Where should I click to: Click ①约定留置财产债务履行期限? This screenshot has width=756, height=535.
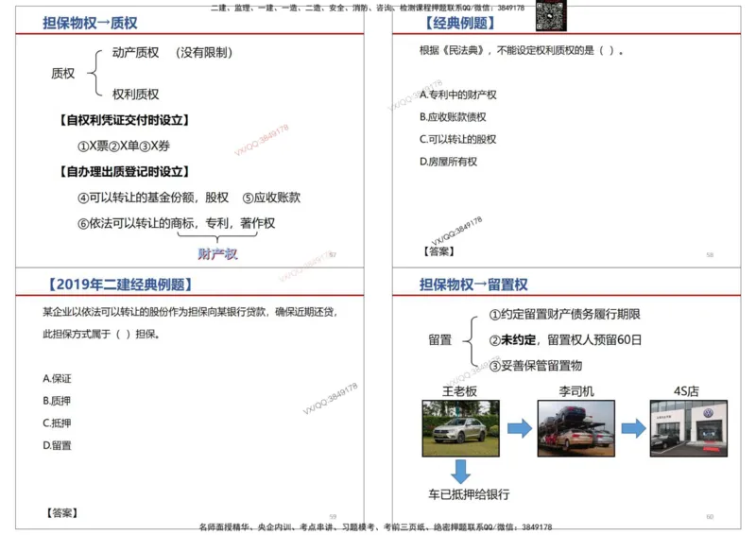pos(564,314)
